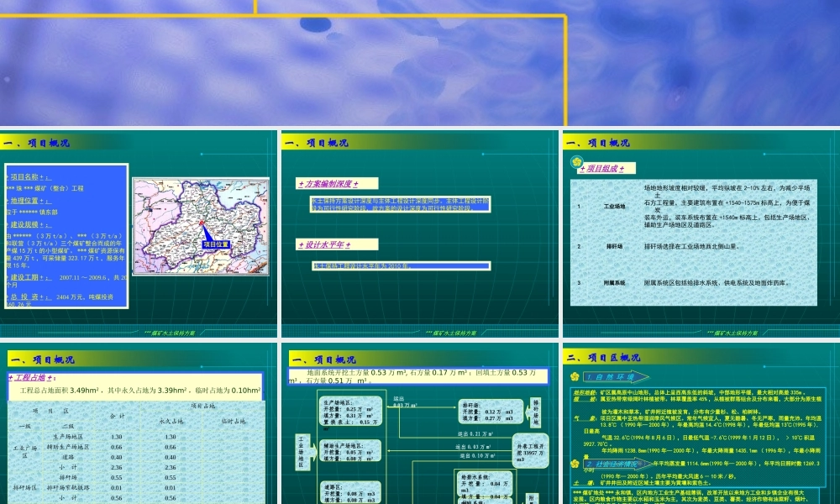Image resolution: width=840 pixels, height=504 pixels.
Task: Click the 设计水平年 label box
Action: click(x=338, y=244)
